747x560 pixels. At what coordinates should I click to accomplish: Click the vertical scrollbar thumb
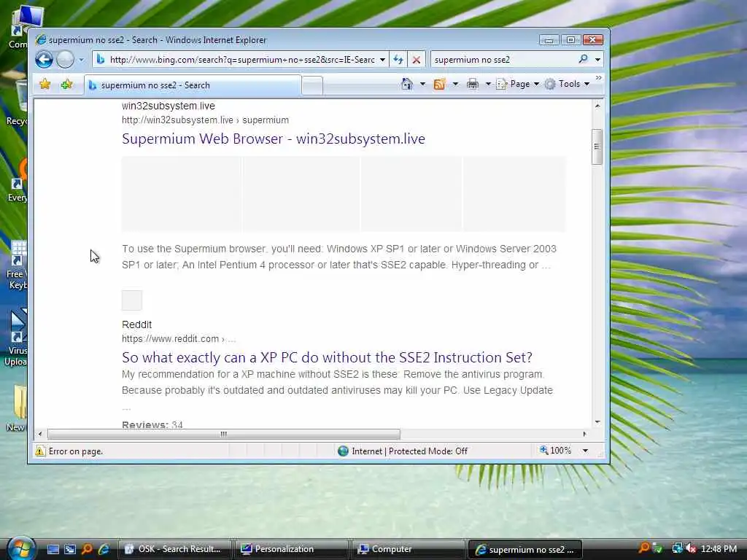click(597, 147)
